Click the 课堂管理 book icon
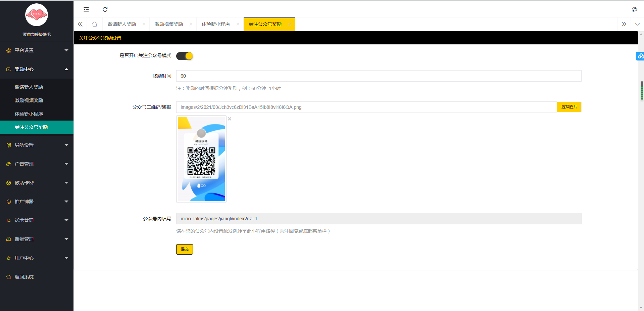 click(x=9, y=239)
